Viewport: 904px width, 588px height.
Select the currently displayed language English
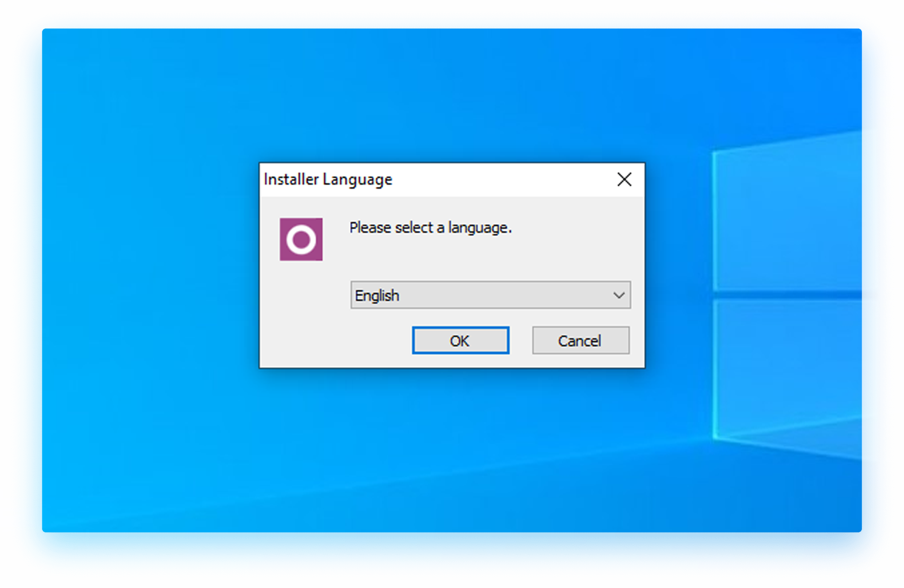377,296
